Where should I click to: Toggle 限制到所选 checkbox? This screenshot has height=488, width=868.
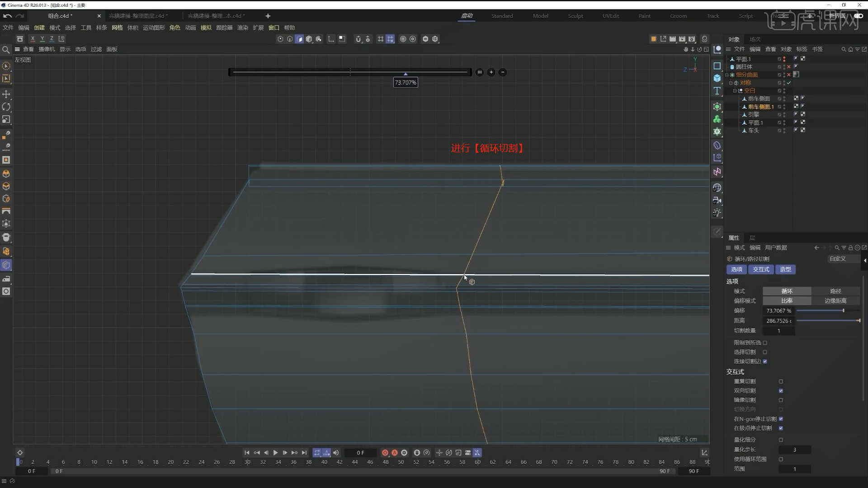765,343
